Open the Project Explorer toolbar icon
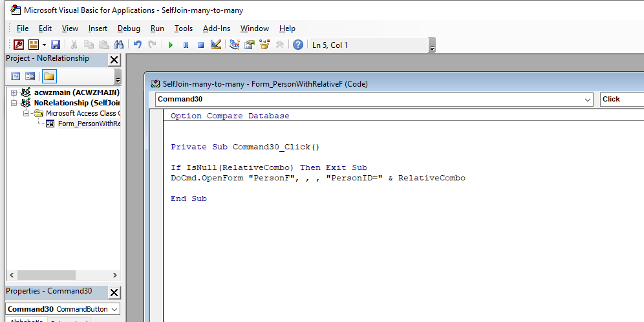Image resolution: width=644 pixels, height=322 pixels. point(235,45)
